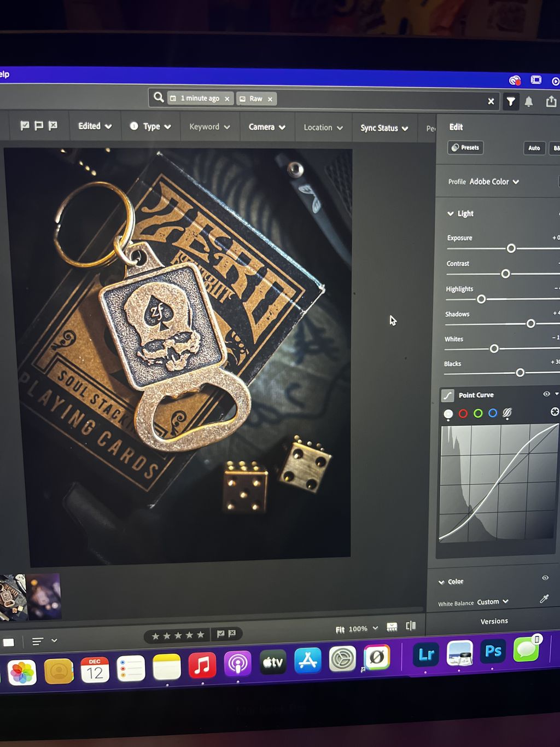
Task: Click a point on the tone curve graph
Action: point(499,482)
